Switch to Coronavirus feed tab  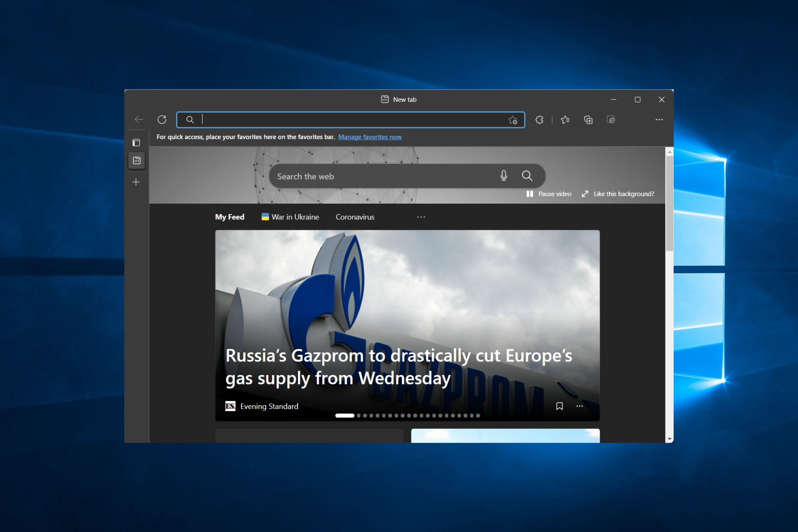(355, 217)
